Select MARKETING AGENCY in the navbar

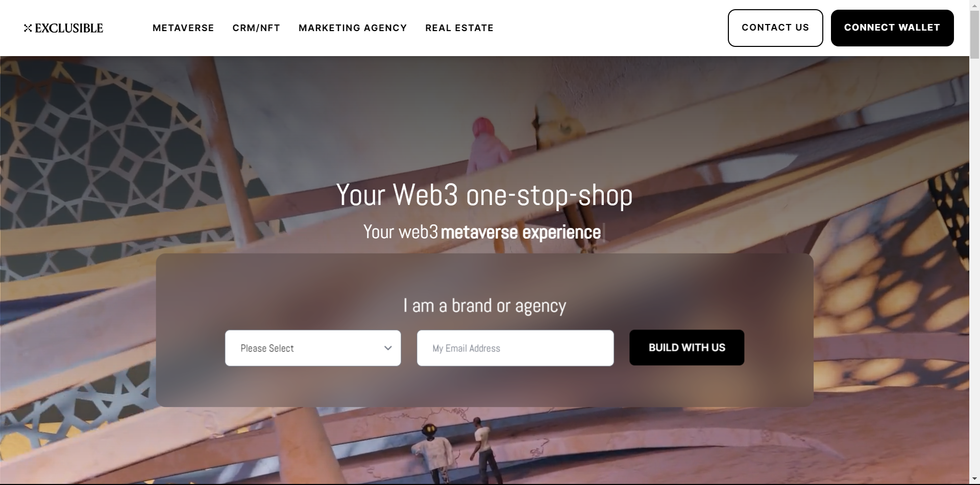pyautogui.click(x=353, y=28)
